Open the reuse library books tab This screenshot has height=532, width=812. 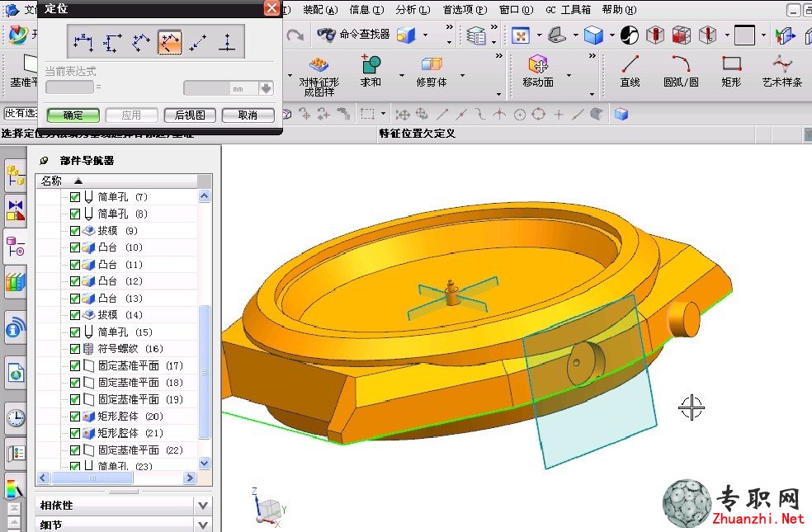click(x=16, y=282)
